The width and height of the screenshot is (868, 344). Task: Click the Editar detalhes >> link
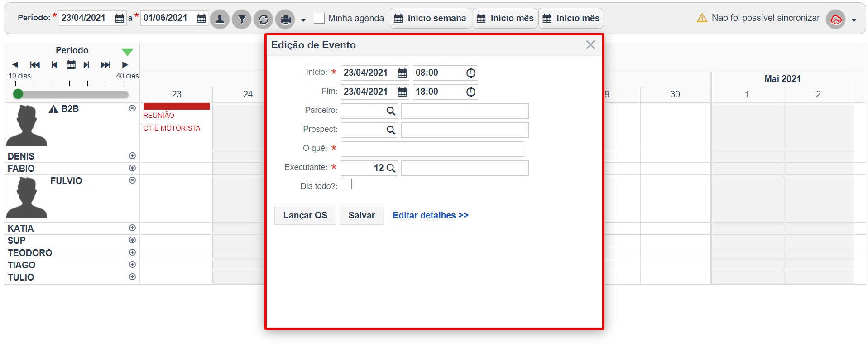click(431, 215)
